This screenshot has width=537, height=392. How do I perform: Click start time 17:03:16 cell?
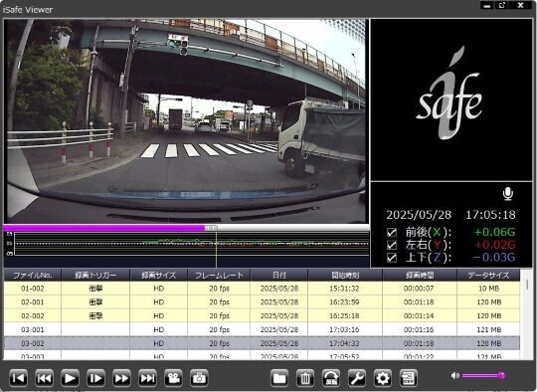(x=344, y=329)
